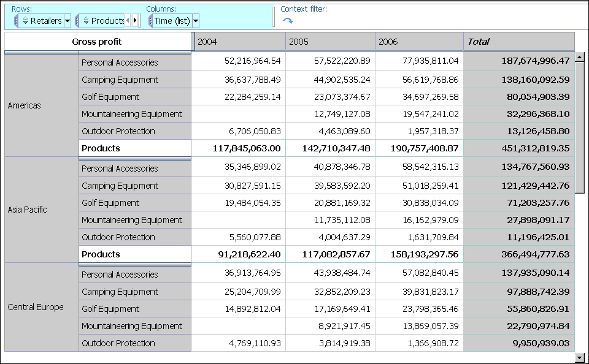Select the Asia Pacific Golf Equipment row label

pyautogui.click(x=135, y=203)
